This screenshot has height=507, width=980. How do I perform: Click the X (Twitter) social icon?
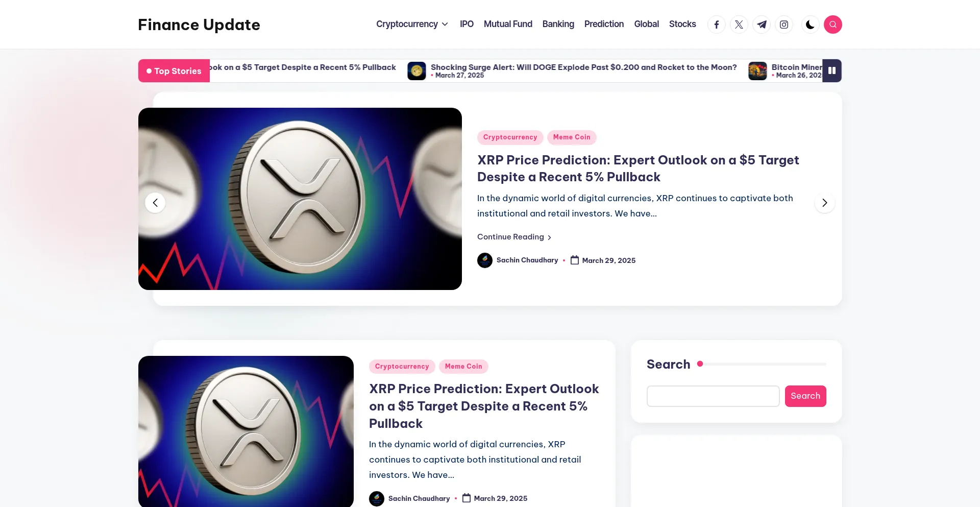(739, 25)
